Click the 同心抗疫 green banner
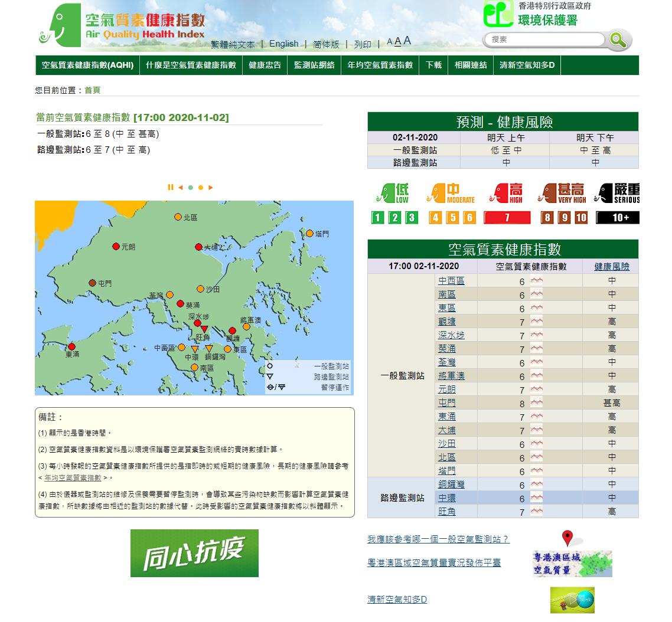This screenshot has height=622, width=672. [x=194, y=553]
